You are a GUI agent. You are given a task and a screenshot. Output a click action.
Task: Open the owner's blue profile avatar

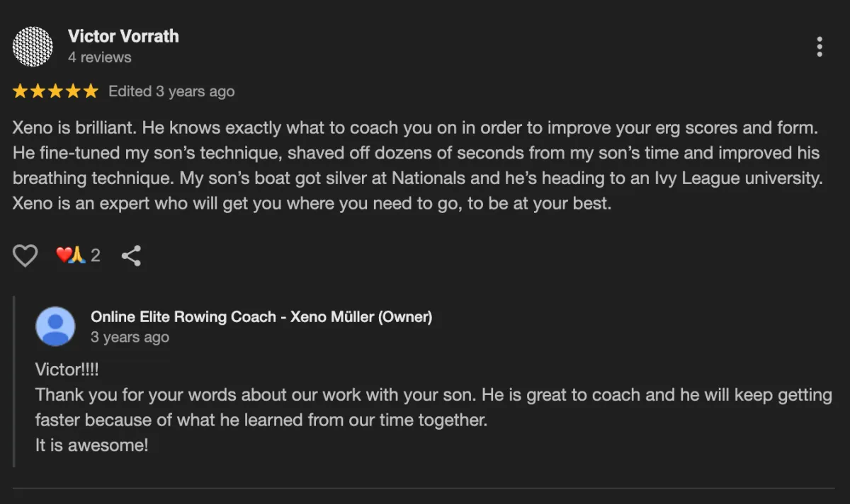(x=55, y=326)
